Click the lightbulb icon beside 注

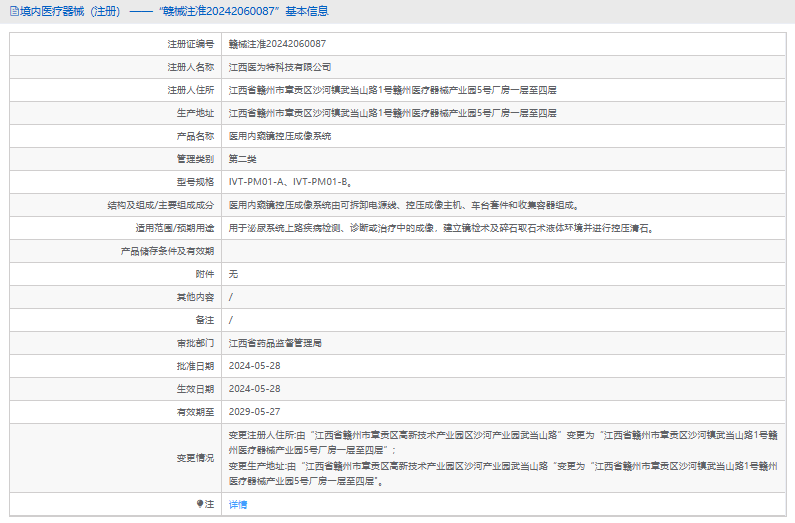200,504
